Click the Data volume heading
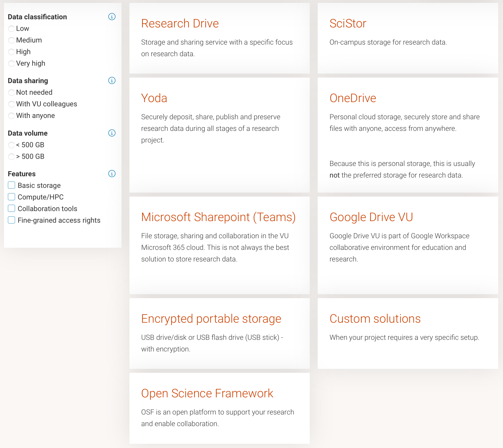503x448 pixels. tap(28, 133)
